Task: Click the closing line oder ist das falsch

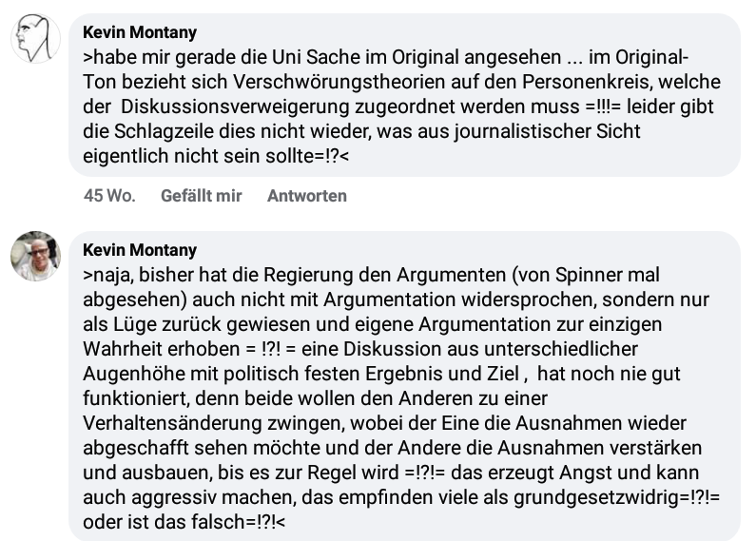Action: pos(184,522)
